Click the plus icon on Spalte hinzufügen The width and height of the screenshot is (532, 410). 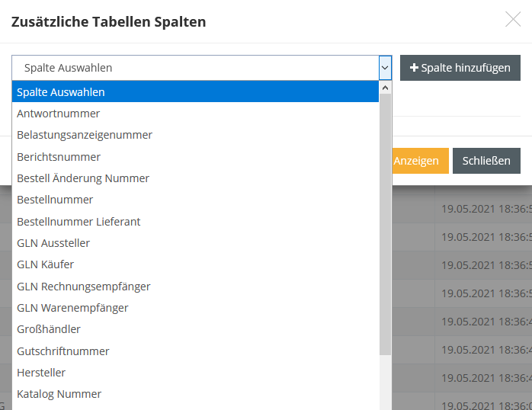[x=415, y=68]
